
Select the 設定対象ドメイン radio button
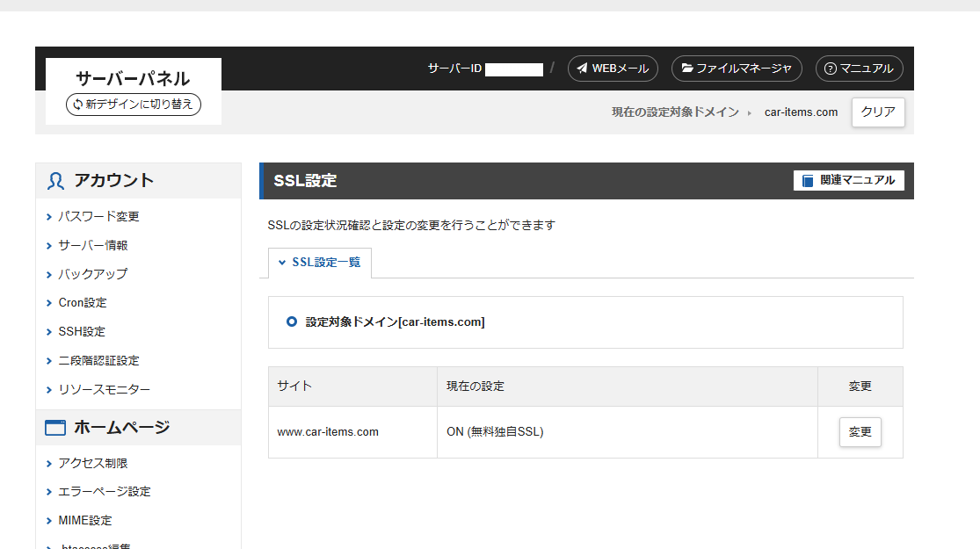[292, 322]
